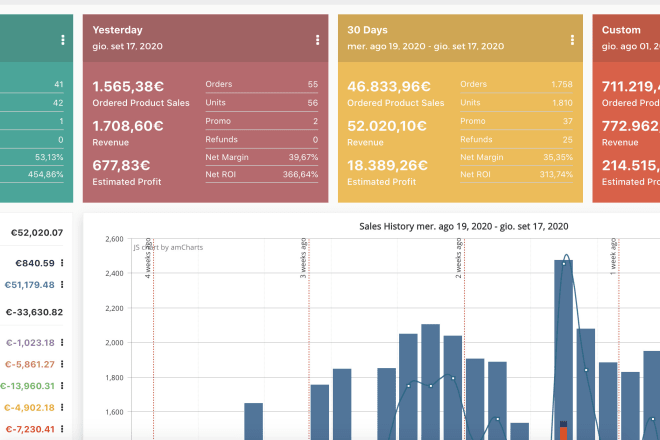Open options next to €-7,230.41

coord(62,429)
